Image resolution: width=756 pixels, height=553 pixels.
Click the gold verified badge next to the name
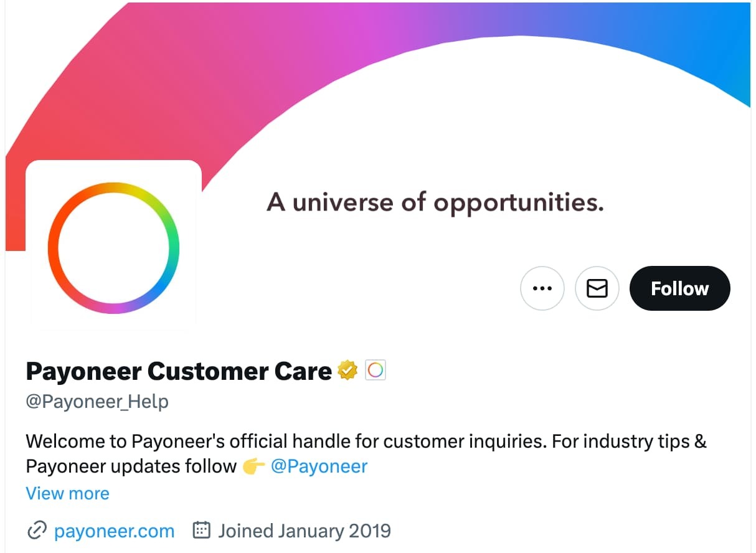pos(347,370)
